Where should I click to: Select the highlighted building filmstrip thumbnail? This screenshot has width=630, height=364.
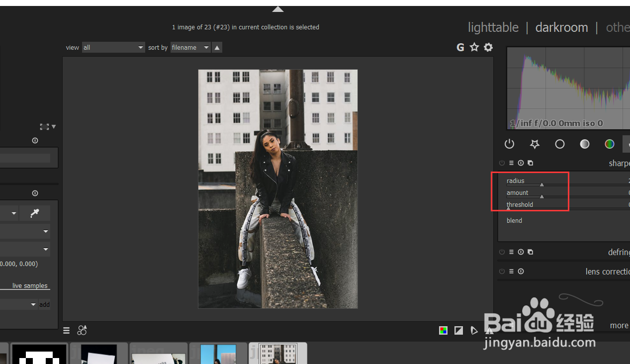(278, 354)
